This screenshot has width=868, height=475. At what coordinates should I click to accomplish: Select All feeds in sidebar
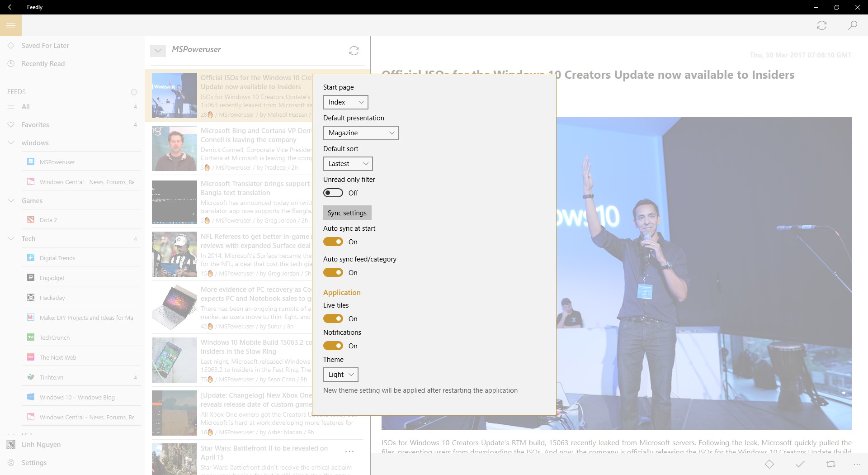(x=72, y=107)
